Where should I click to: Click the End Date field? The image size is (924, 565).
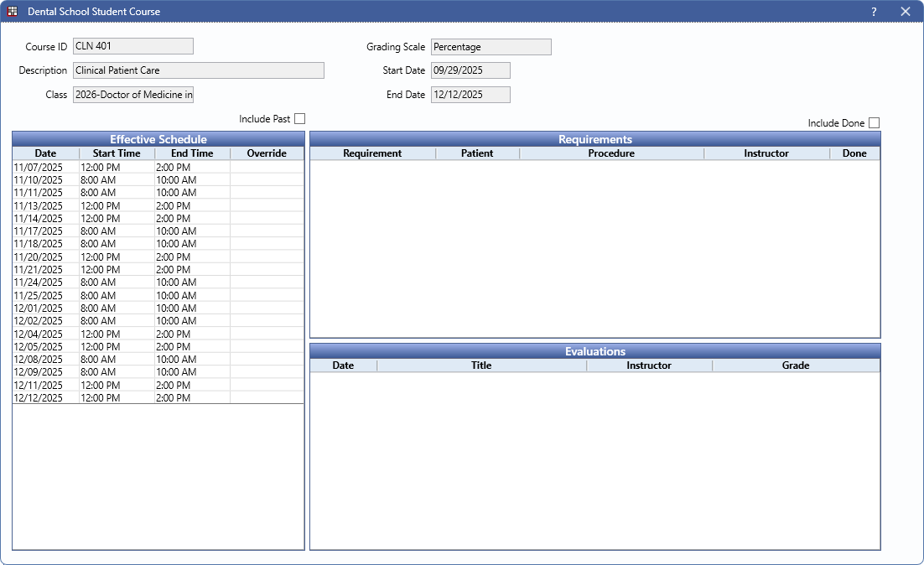(x=470, y=95)
